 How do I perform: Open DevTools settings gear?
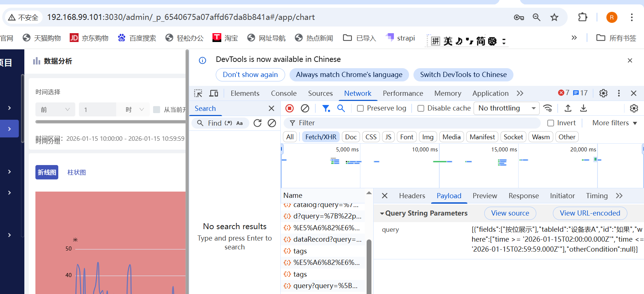603,93
